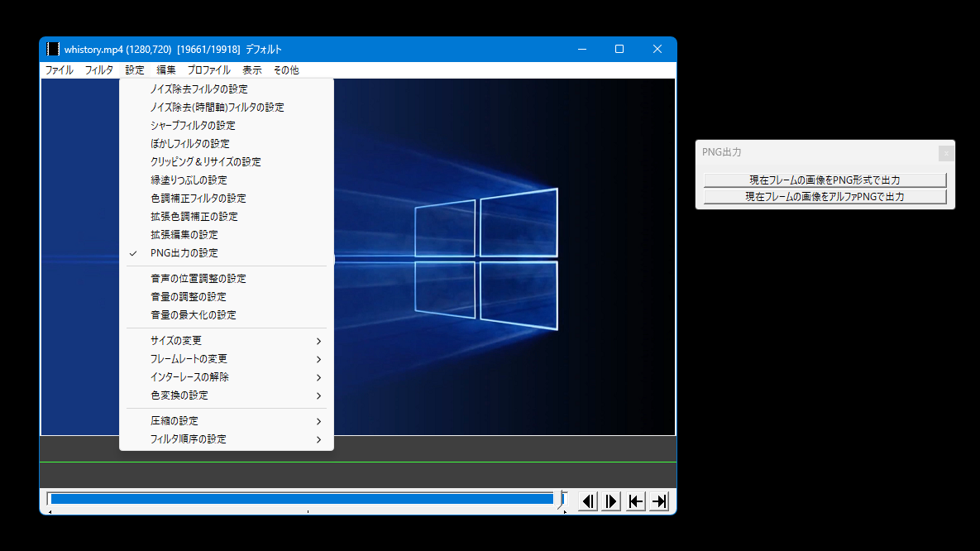Choose ノイズ除去(時間軸)フィルタの設定
This screenshot has width=980, height=551.
pos(227,108)
